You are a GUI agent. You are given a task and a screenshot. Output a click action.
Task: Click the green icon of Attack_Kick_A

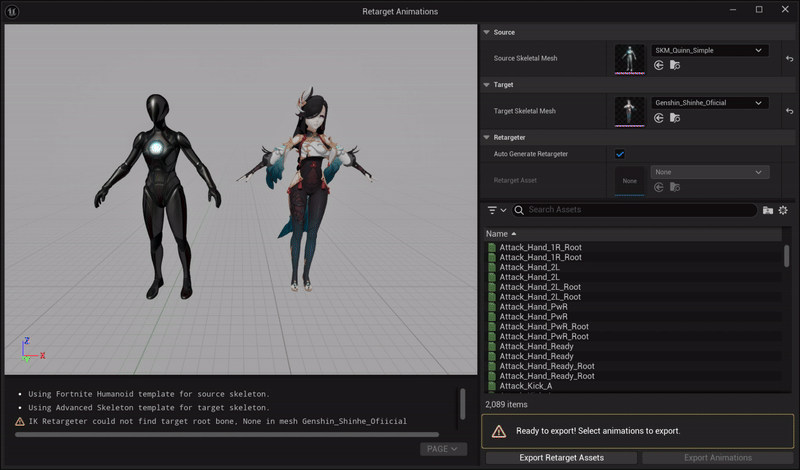tap(492, 386)
